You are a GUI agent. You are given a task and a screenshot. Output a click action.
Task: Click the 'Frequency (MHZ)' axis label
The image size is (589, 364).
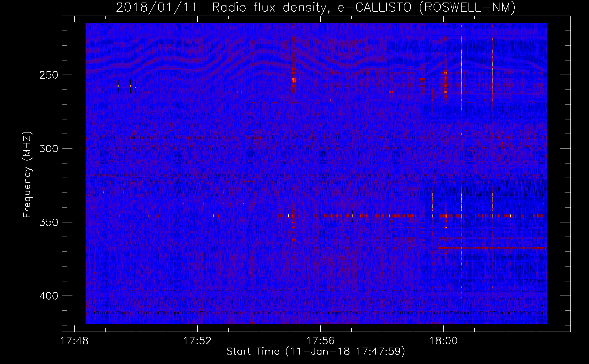[x=28, y=174]
